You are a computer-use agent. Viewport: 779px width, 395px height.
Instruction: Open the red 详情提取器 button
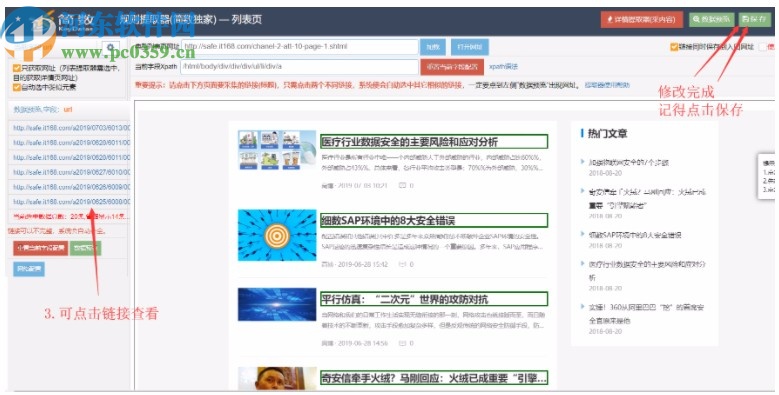pyautogui.click(x=641, y=19)
